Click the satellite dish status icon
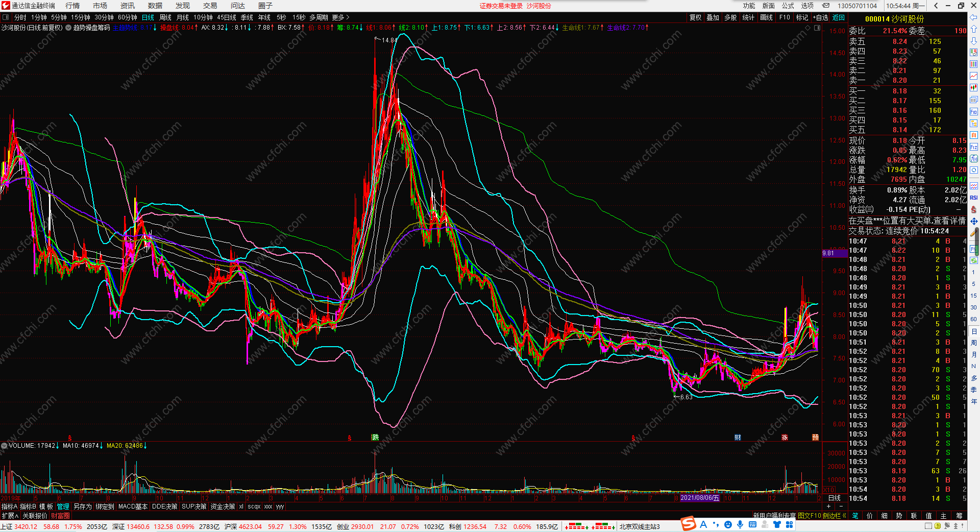This screenshot has height=532, width=980. click(947, 526)
